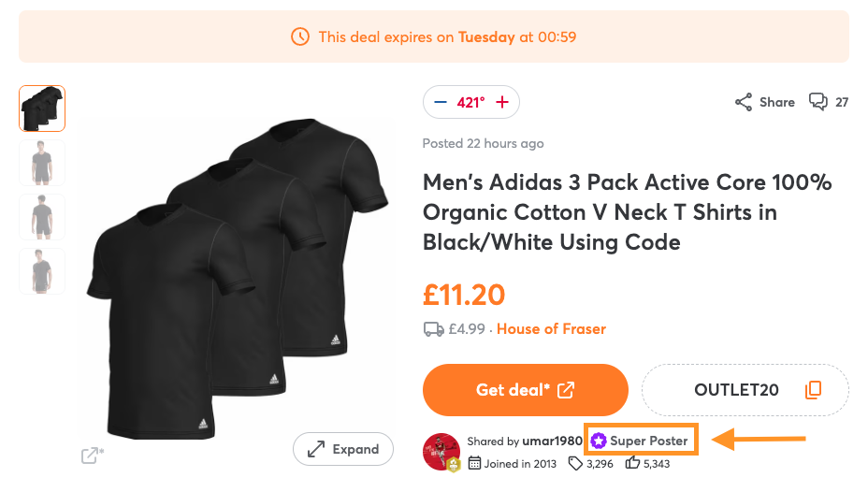Click the copy icon beside OUTLET20

tap(813, 390)
